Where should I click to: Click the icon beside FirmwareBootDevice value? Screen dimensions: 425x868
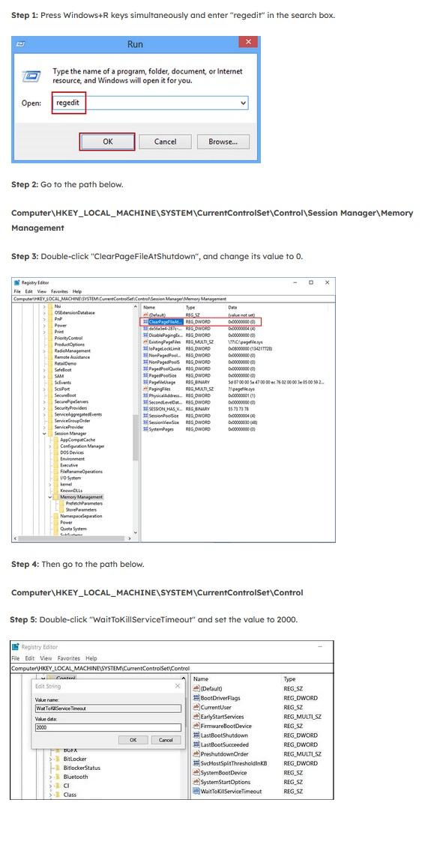tap(196, 726)
